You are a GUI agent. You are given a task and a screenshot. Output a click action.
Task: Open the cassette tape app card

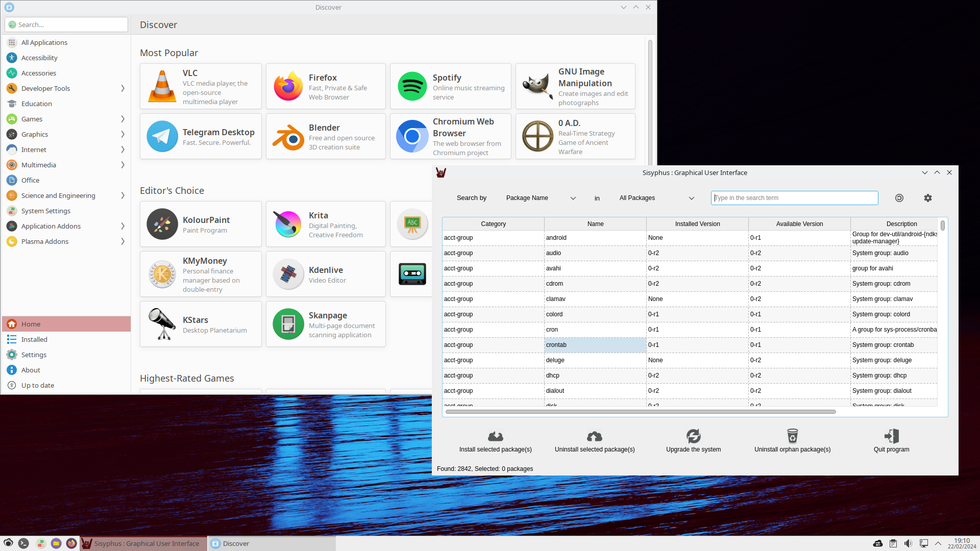(411, 274)
